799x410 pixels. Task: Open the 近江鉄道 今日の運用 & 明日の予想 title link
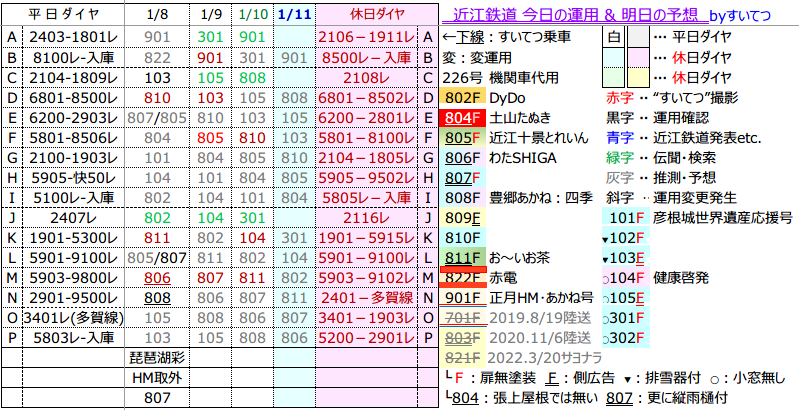coord(575,15)
